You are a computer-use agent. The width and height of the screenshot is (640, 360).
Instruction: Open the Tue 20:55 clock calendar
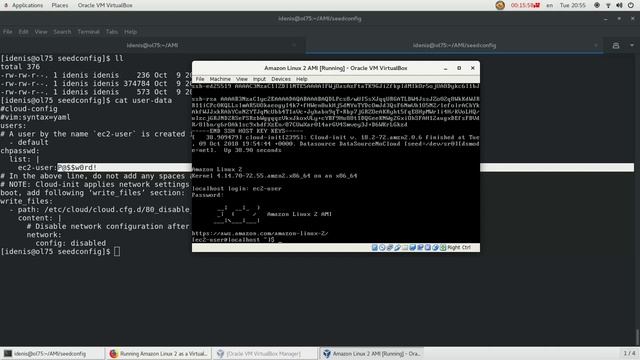tap(573, 5)
